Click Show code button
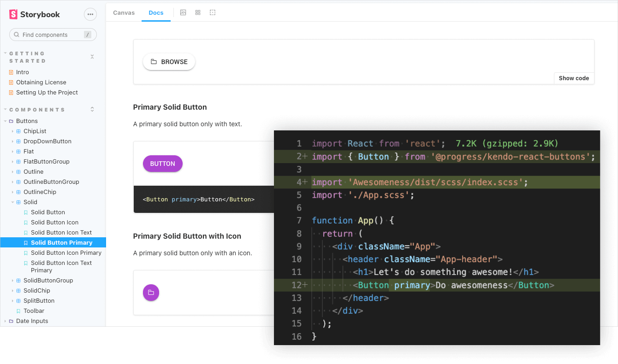The width and height of the screenshot is (618, 364). click(574, 78)
